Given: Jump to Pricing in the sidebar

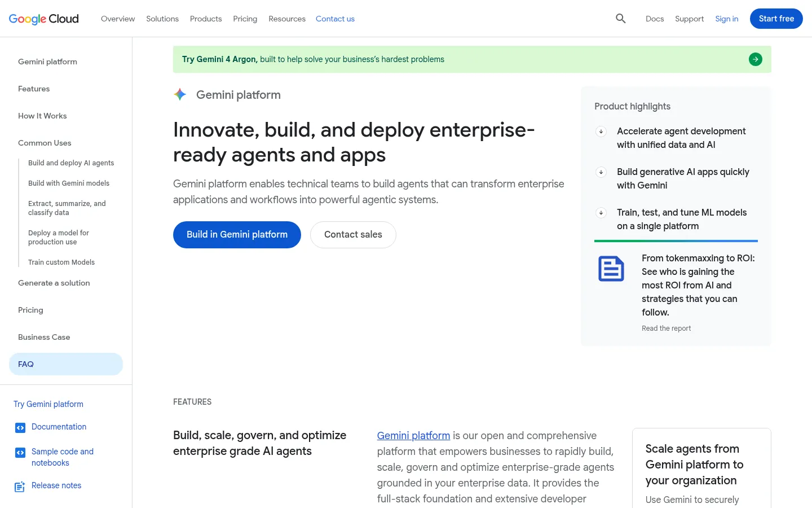Looking at the screenshot, I should tap(30, 310).
